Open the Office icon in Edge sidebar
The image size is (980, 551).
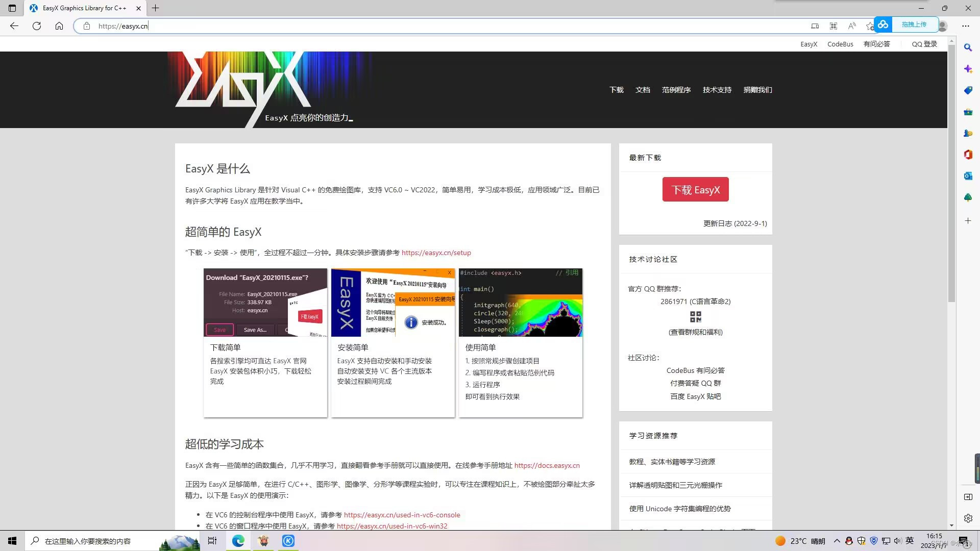[968, 155]
